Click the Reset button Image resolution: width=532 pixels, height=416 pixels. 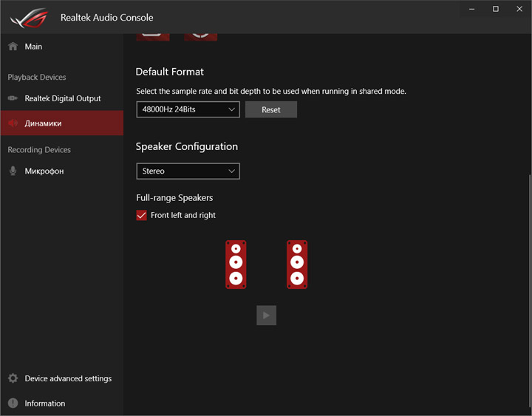[x=271, y=109]
